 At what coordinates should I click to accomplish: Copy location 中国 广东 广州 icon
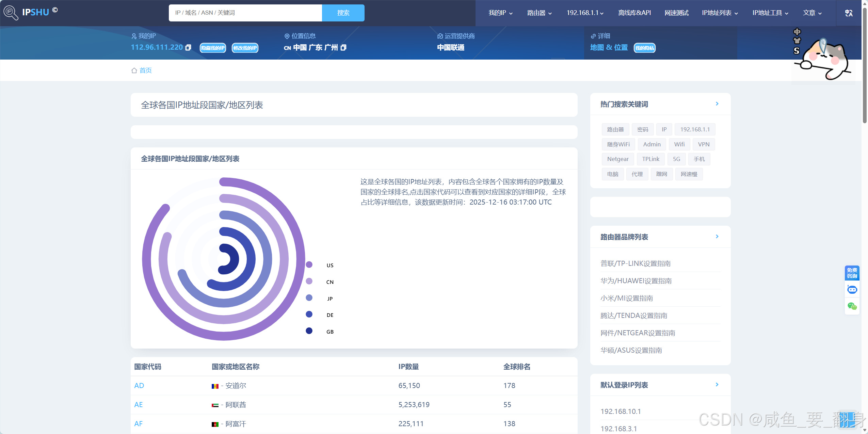tap(343, 48)
